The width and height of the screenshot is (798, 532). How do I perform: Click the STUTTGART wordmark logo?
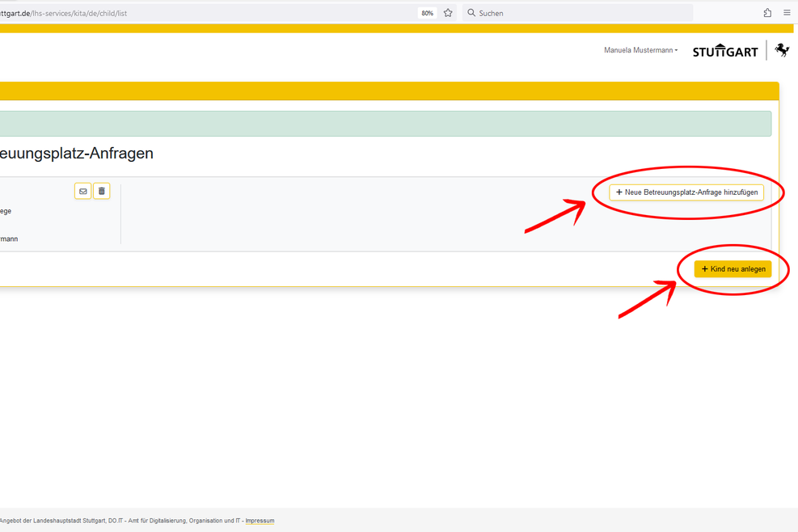[725, 51]
